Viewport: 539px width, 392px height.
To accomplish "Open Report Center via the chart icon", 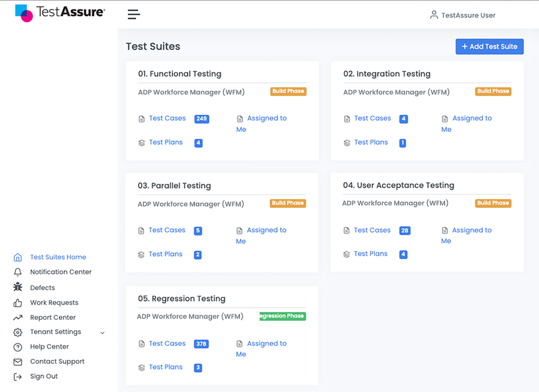I will pyautogui.click(x=18, y=317).
